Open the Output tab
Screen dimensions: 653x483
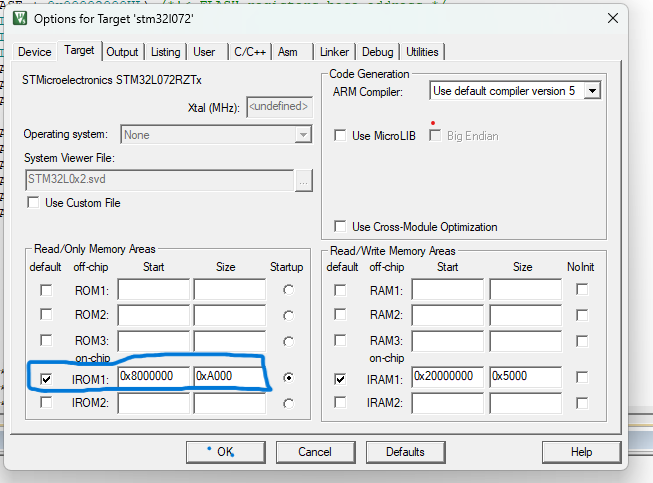pos(122,52)
